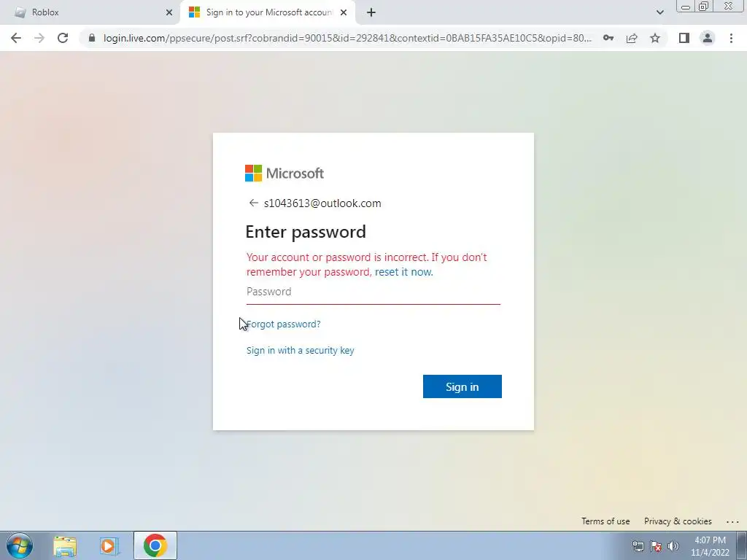
Task: Open the Chrome three-dot menu
Action: point(731,38)
